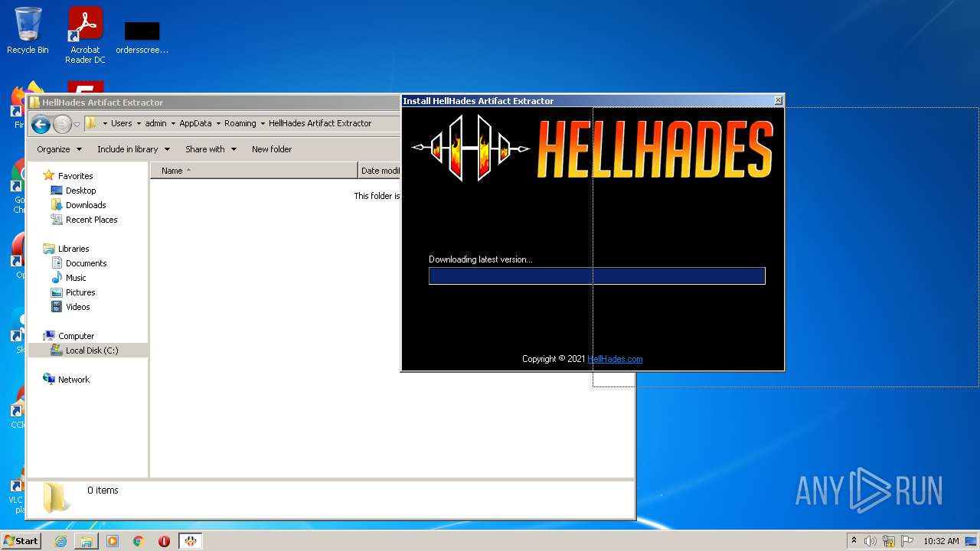Open the Music library
This screenshot has width=980, height=551.
(76, 278)
